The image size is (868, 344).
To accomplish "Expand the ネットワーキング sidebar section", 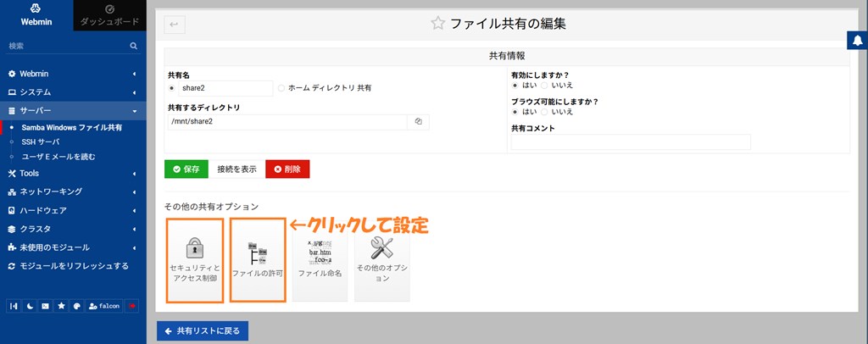I will tap(70, 191).
